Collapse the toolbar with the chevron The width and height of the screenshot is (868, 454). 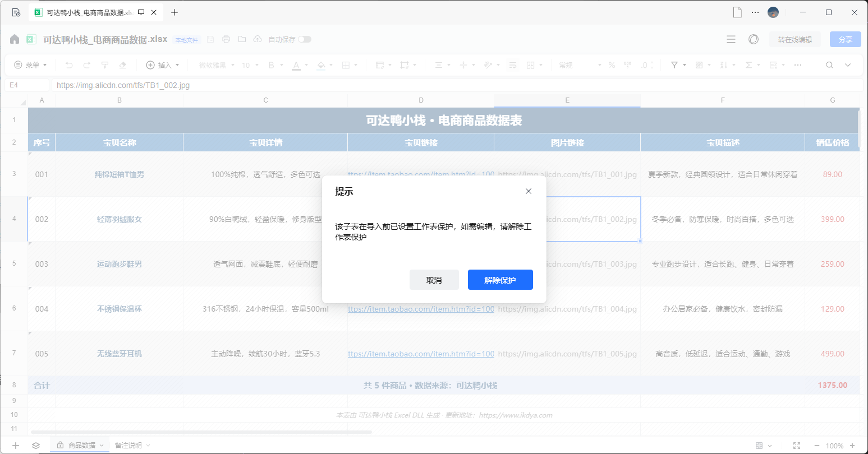coord(848,65)
